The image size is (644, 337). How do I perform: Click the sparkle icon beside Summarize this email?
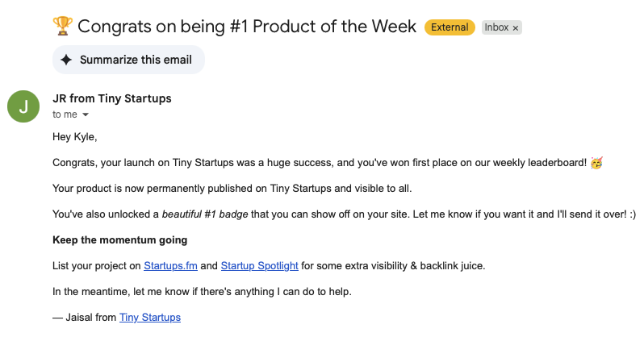(x=66, y=60)
